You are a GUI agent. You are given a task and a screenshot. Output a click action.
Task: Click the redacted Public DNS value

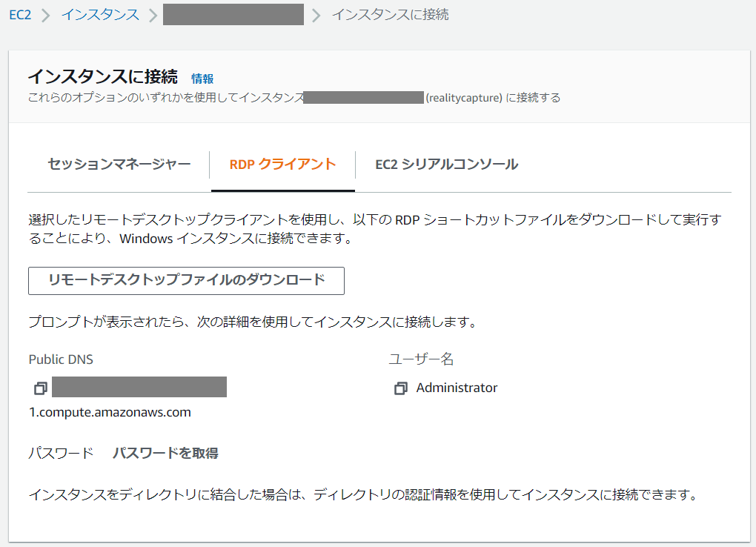point(139,387)
